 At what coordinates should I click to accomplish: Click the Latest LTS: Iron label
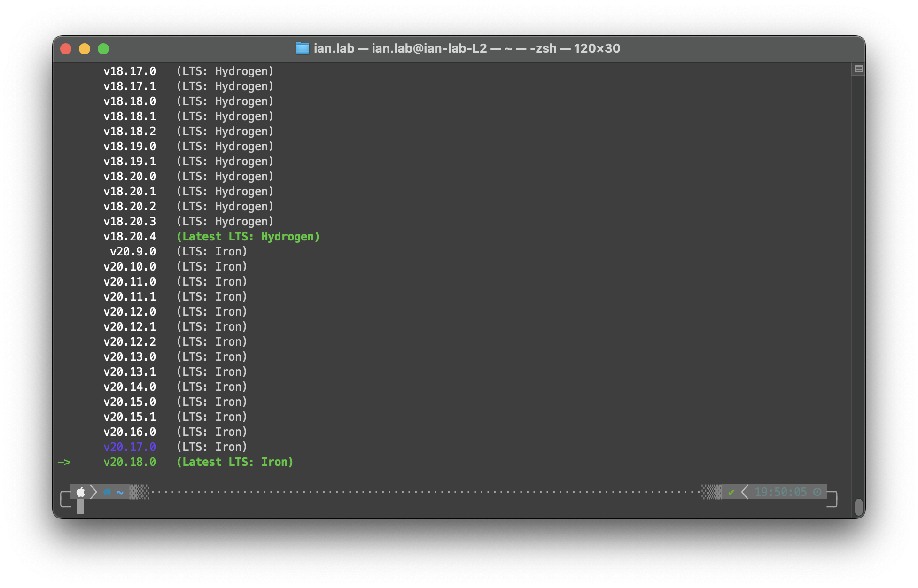click(x=235, y=462)
